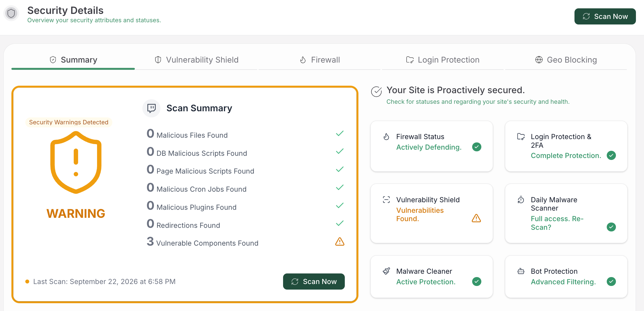Click the Complete Protection status text
Screen dimensions: 644x311
(x=566, y=155)
